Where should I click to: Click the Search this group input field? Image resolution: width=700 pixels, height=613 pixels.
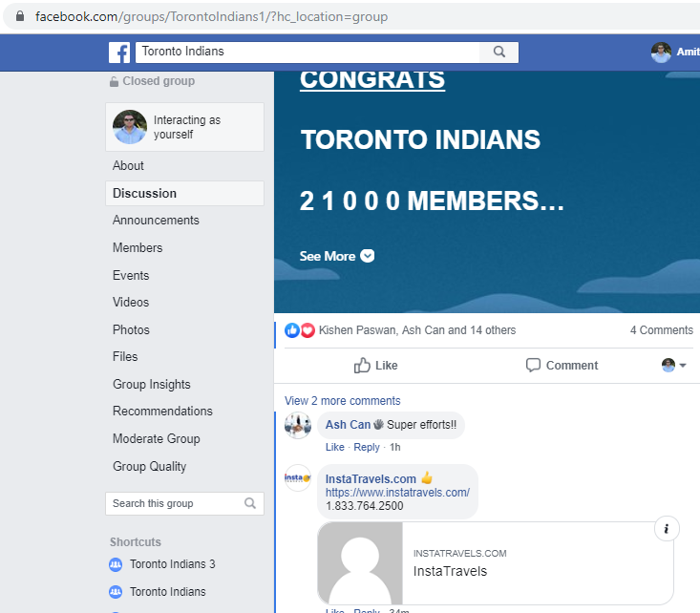tap(175, 503)
